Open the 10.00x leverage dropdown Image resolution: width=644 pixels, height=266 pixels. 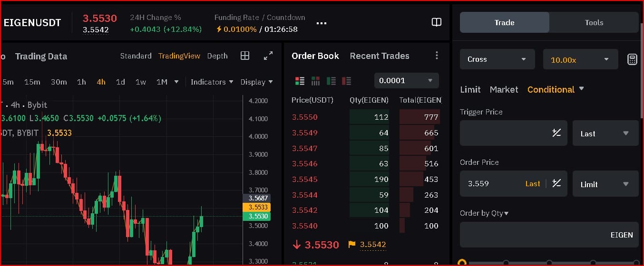click(580, 60)
